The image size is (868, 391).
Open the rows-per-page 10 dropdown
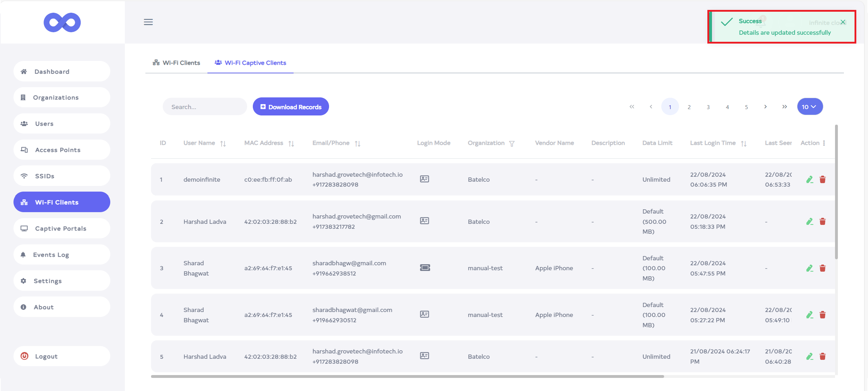(810, 107)
